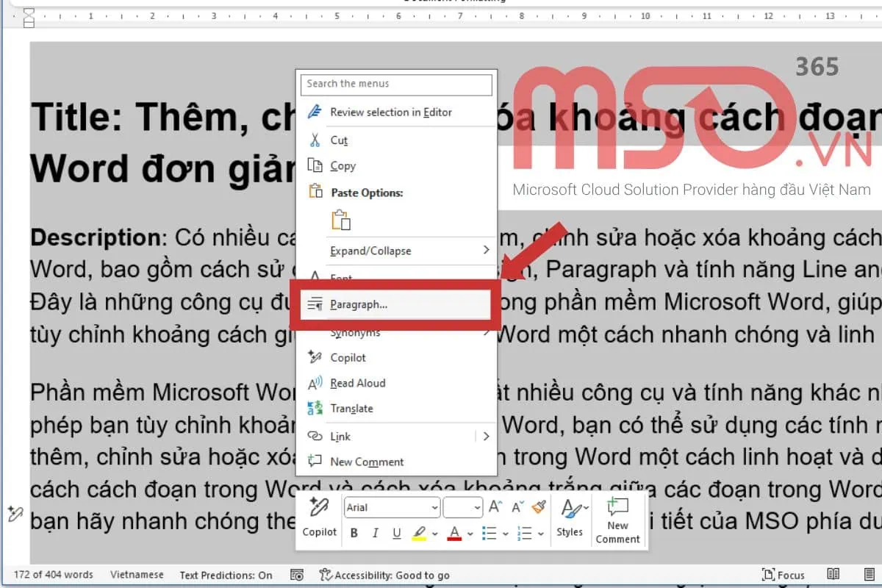
Task: Apply the red font color swatch
Action: [453, 533]
